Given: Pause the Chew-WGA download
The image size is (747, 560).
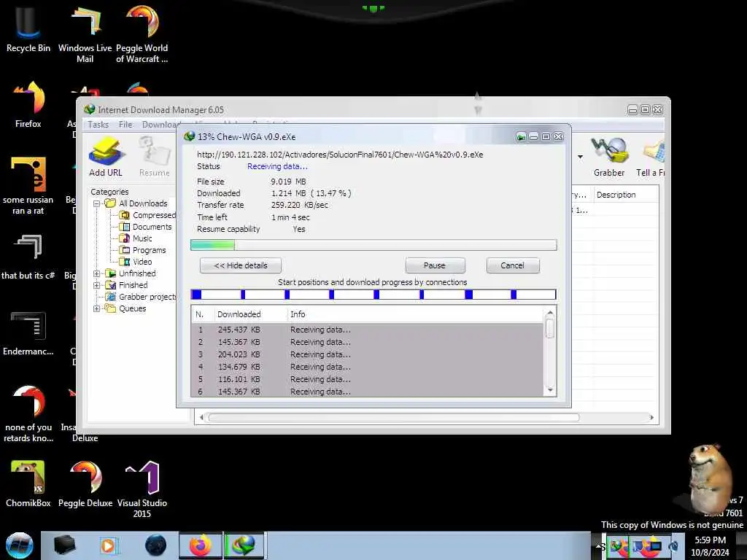Looking at the screenshot, I should pyautogui.click(x=435, y=265).
